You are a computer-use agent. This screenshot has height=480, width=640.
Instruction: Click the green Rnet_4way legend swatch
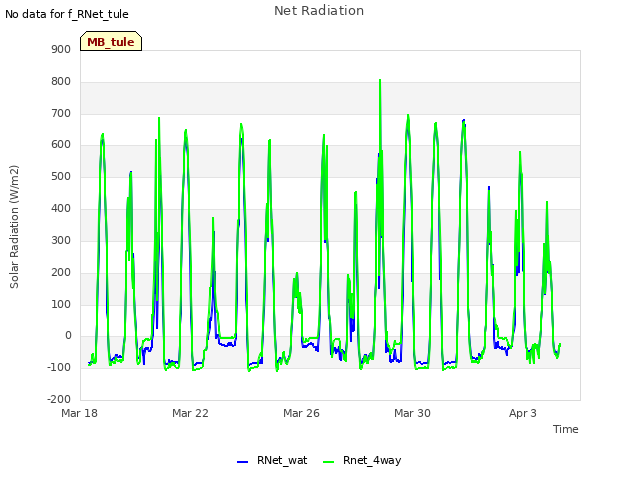point(328,462)
